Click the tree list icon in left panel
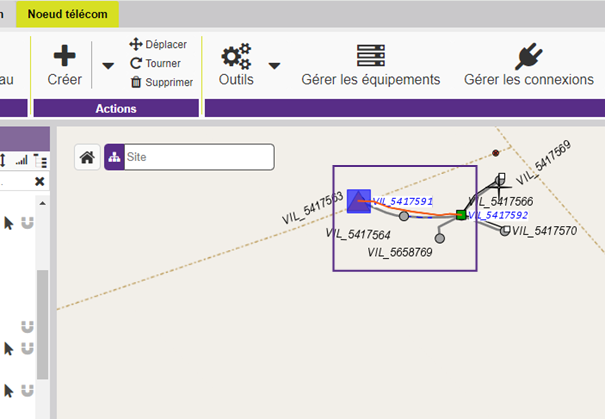The image size is (605, 419). pyautogui.click(x=40, y=160)
